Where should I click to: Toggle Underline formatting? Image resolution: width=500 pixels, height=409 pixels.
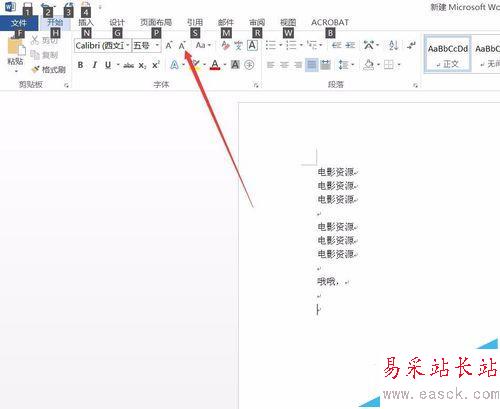pyautogui.click(x=108, y=65)
